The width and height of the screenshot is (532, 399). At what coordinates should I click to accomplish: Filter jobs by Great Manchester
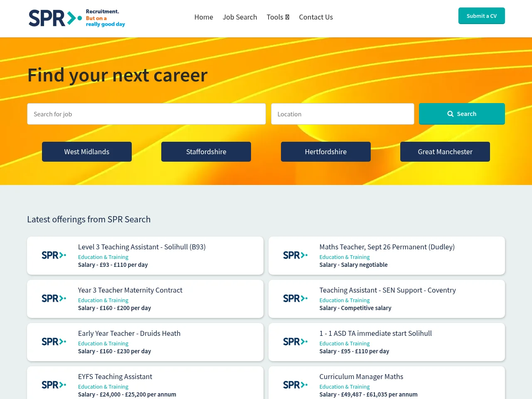(445, 152)
